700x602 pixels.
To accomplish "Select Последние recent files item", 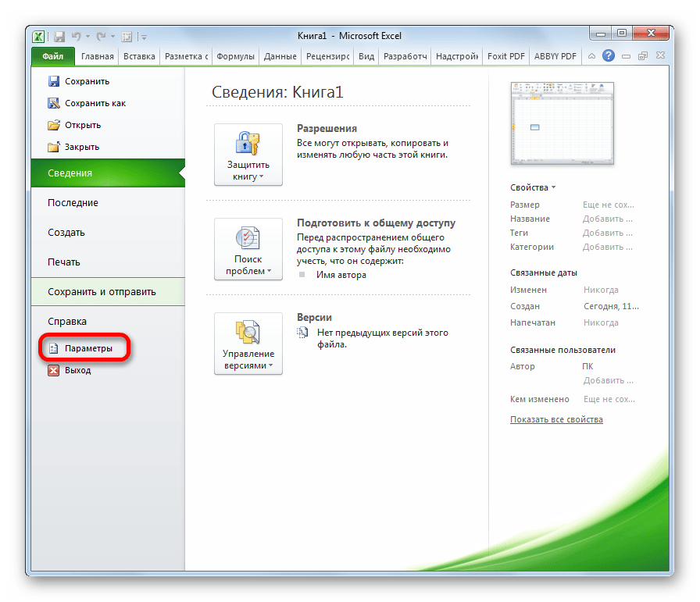I will (x=108, y=202).
